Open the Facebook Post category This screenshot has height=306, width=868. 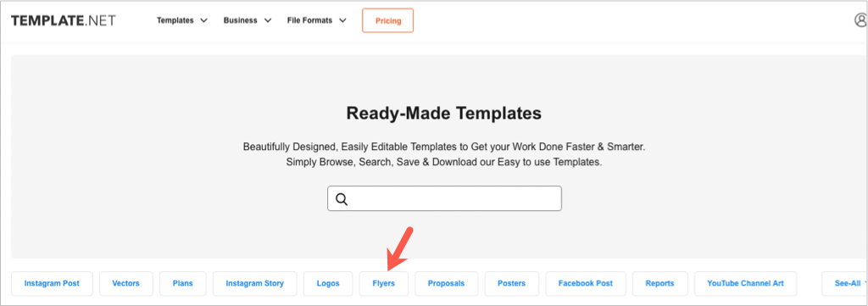click(586, 283)
